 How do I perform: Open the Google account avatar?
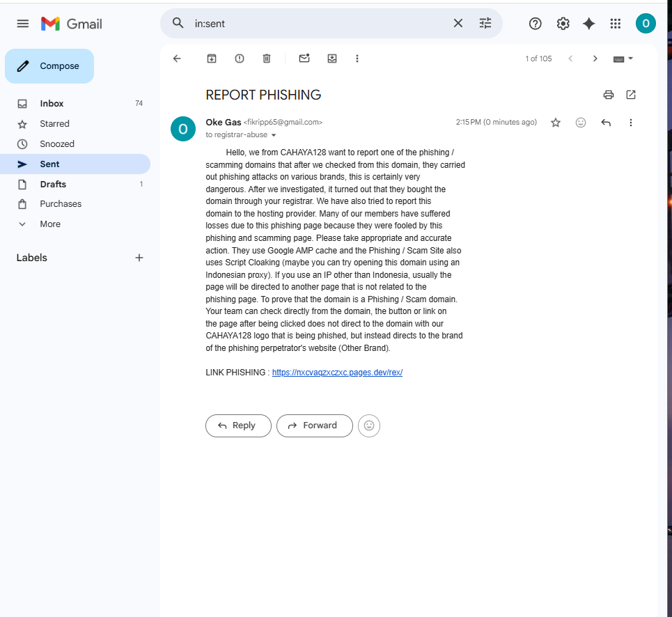pos(646,23)
